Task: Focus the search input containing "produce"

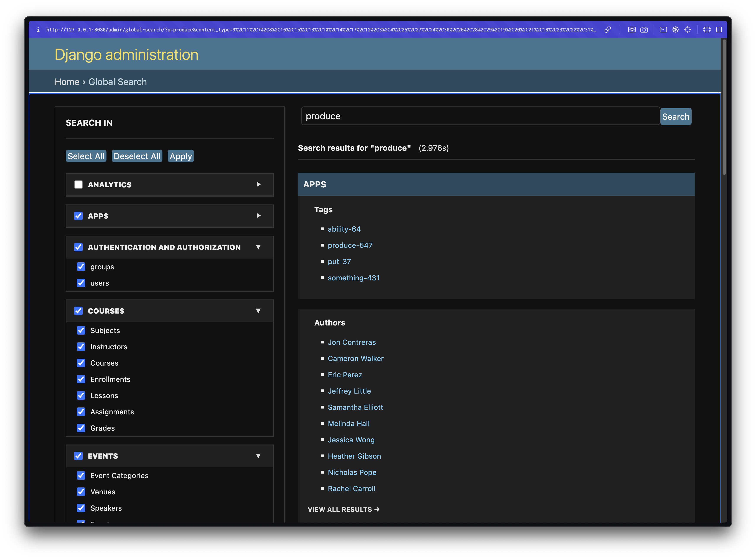Action: tap(481, 116)
